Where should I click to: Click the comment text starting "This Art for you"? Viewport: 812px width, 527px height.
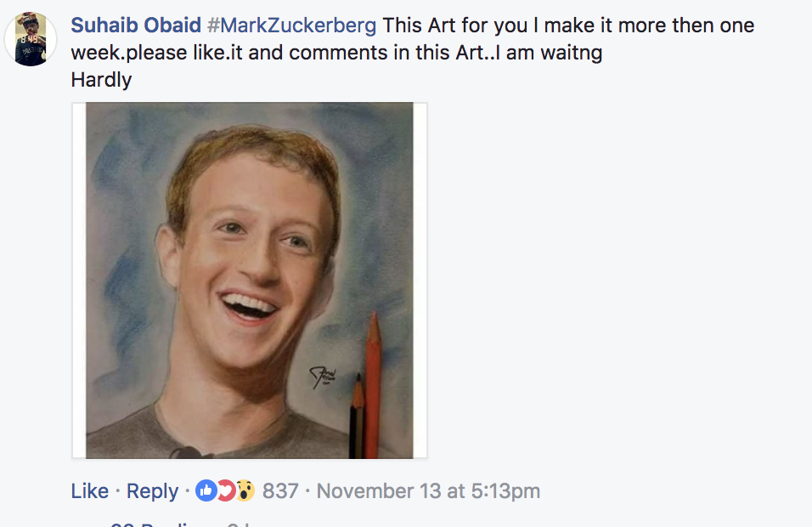point(413,39)
